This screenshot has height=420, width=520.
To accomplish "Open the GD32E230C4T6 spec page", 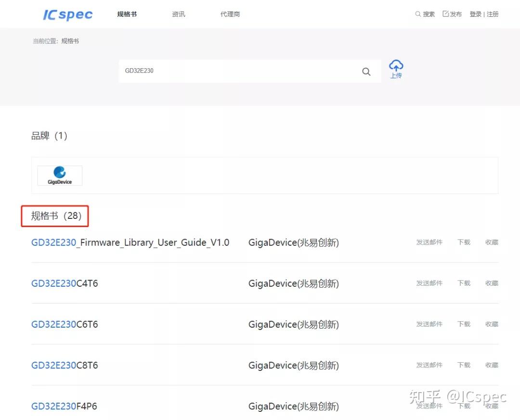I will (x=65, y=283).
